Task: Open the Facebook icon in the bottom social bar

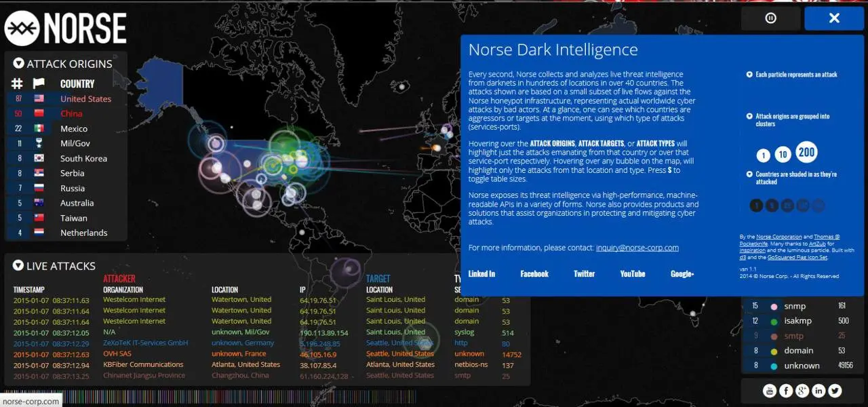Action: (x=786, y=391)
